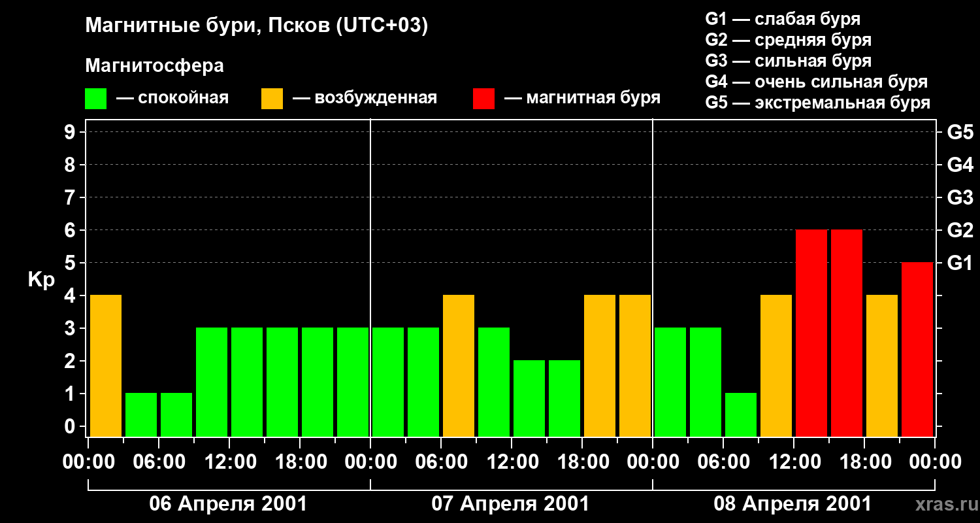This screenshot has height=523, width=980.
Task: Select the orange 00:00–03:00 bar on 06 Апреля
Action: coord(106,365)
